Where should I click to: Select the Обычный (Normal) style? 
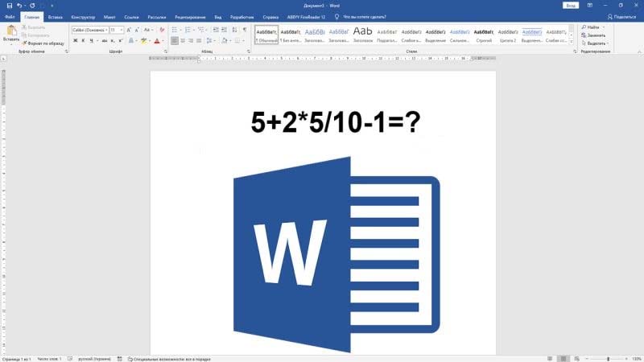[266, 35]
